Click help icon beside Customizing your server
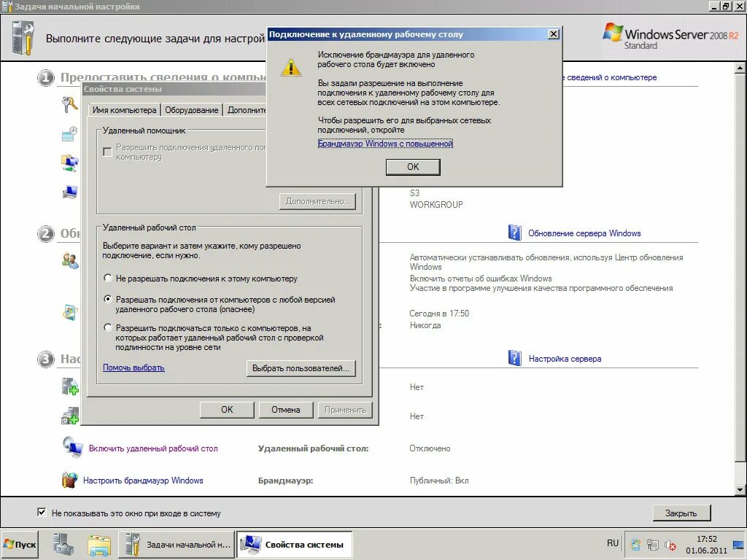 point(514,357)
